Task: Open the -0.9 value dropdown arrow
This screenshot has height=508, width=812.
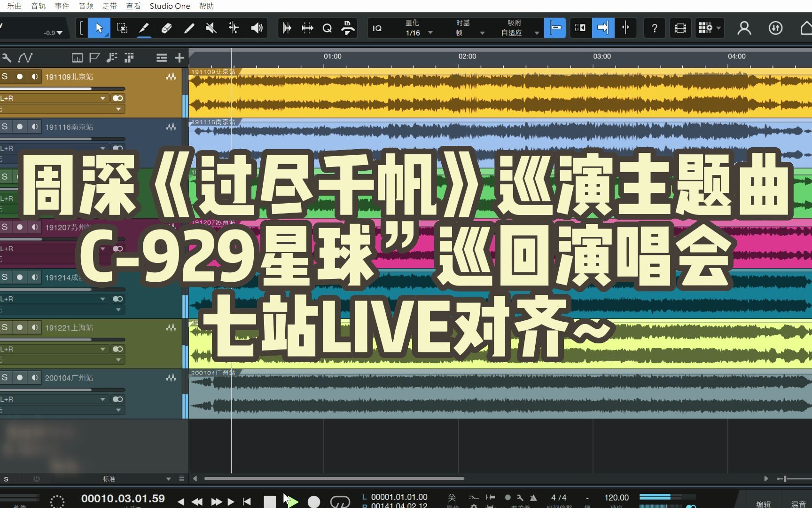Action: pos(59,33)
